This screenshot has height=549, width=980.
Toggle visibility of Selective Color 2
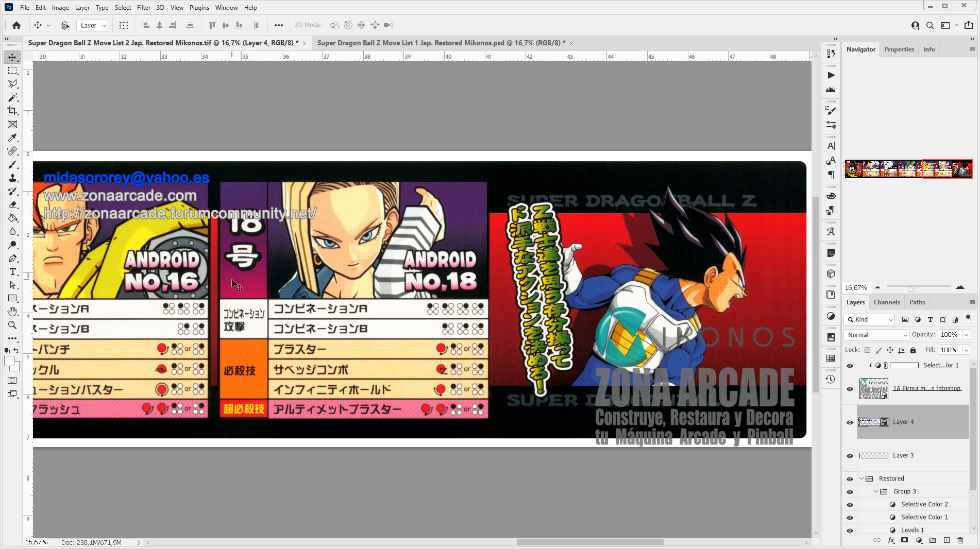[x=850, y=504]
